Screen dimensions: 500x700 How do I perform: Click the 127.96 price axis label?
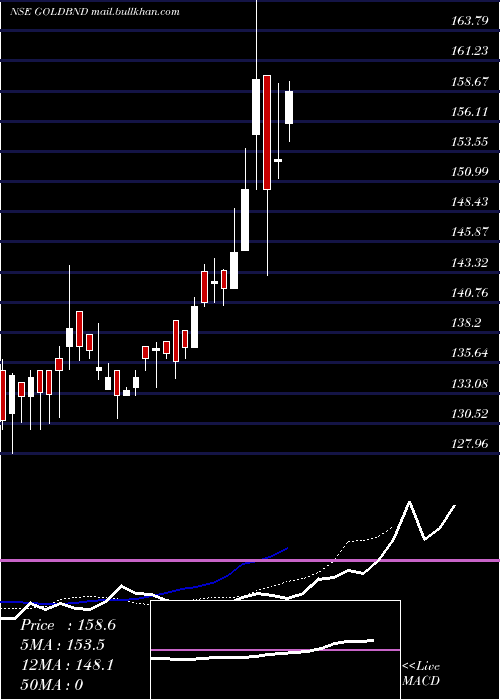point(469,444)
